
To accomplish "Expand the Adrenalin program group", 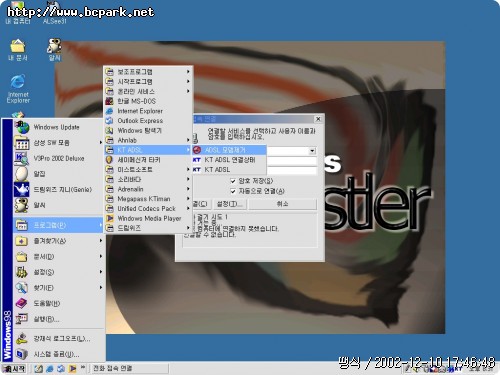I will pos(149,189).
